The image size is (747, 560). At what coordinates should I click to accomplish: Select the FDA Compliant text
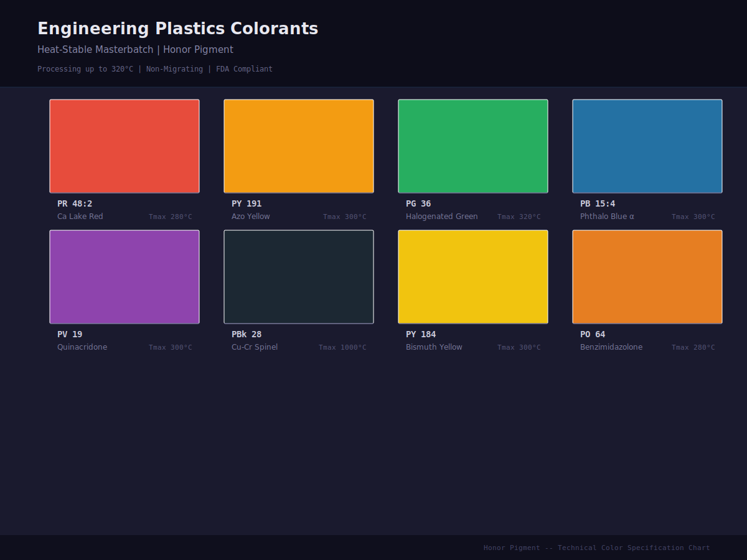coord(243,68)
